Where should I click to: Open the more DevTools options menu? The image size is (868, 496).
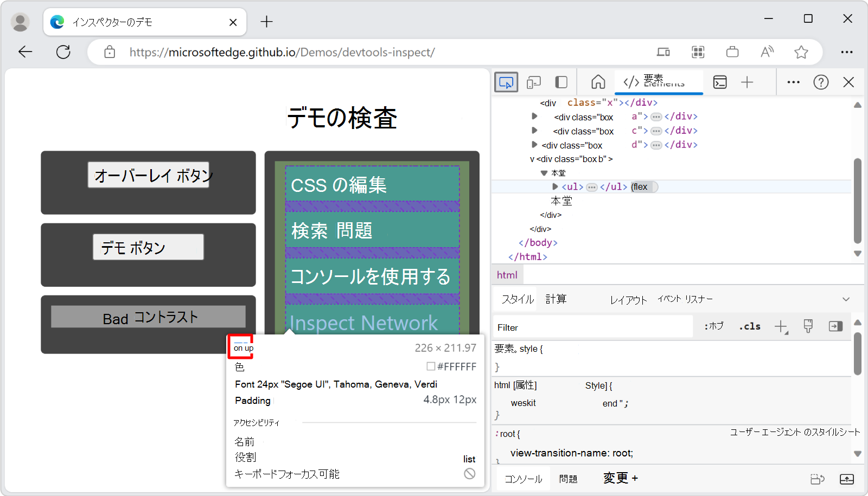click(x=793, y=82)
